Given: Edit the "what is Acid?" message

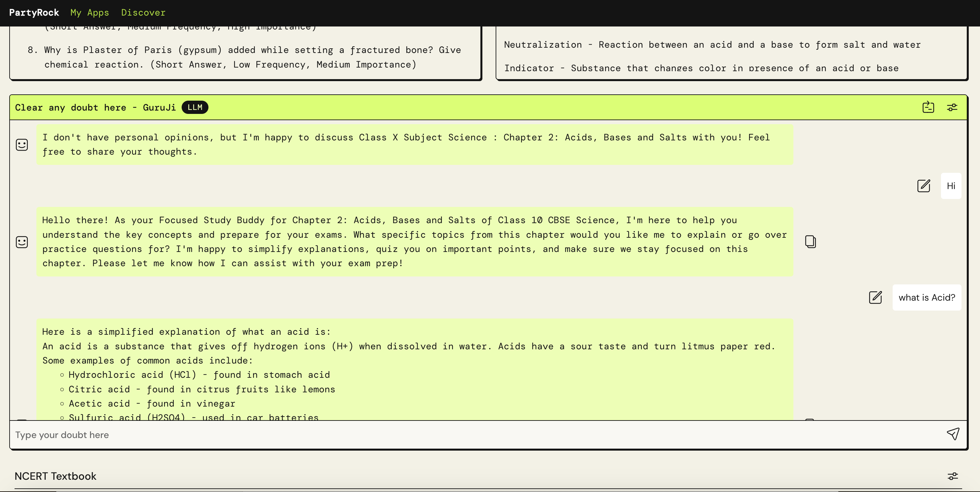Looking at the screenshot, I should tap(875, 297).
